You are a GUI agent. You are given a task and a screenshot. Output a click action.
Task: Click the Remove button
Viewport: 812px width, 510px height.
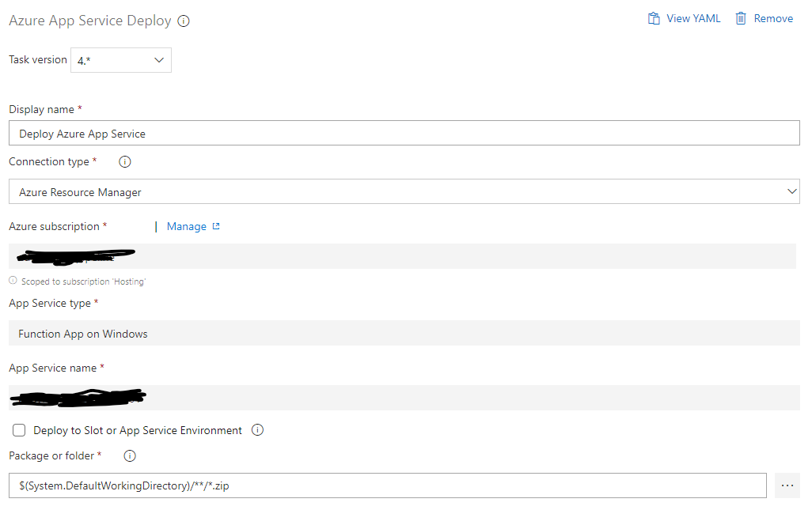(x=772, y=17)
